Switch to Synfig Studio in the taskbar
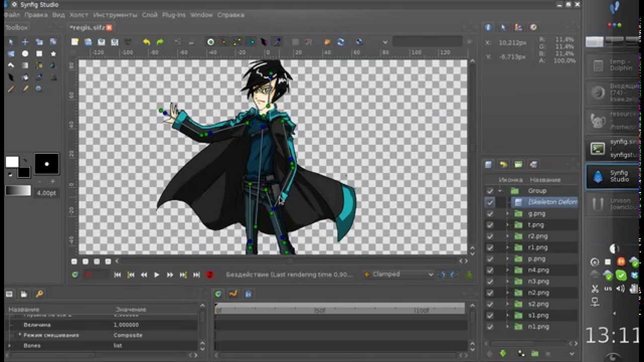644x362 pixels. [613, 177]
